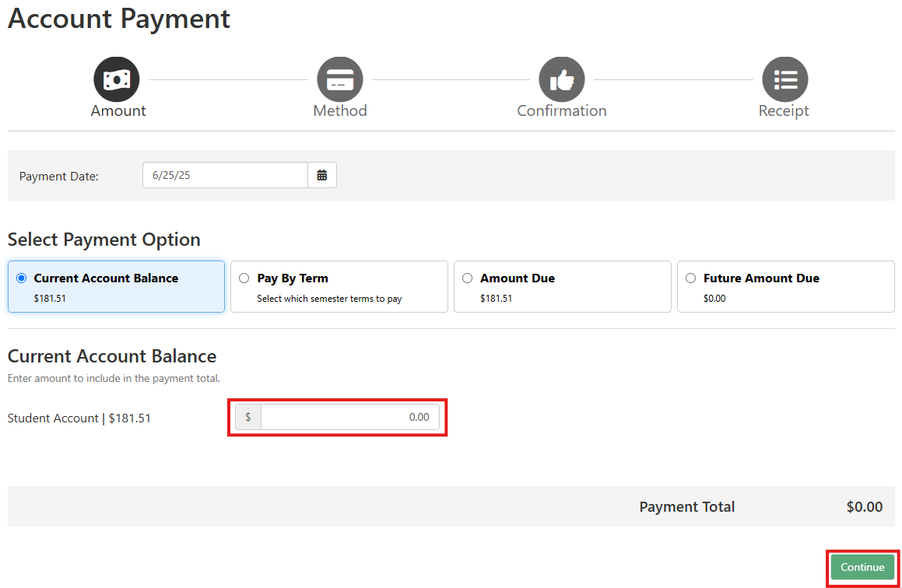Go to the Method step label
This screenshot has width=902, height=588.
(x=340, y=110)
